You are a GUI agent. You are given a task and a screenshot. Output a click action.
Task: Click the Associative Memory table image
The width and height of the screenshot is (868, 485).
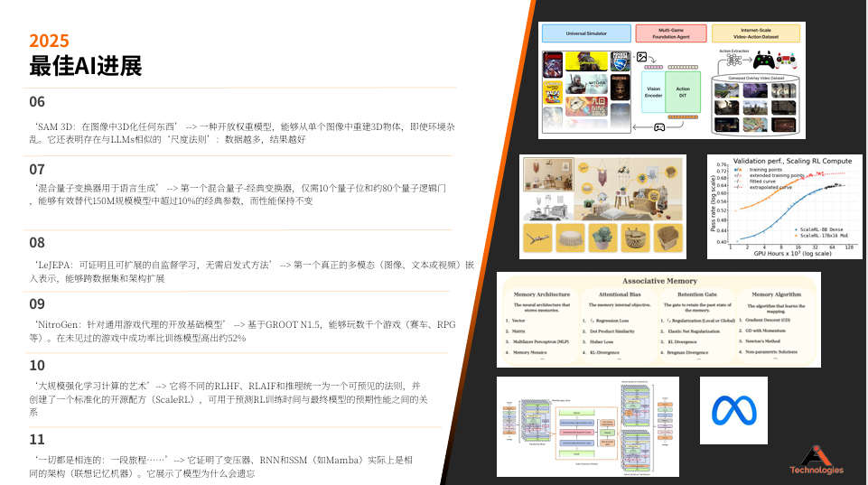click(x=658, y=320)
